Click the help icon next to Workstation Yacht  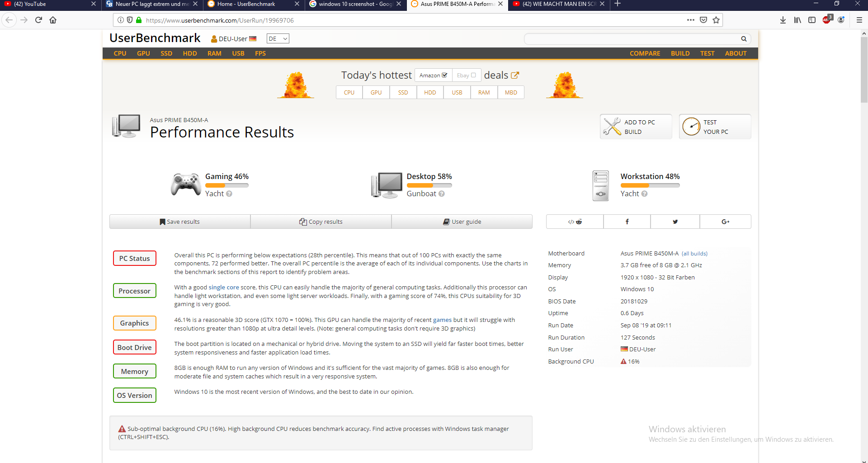644,194
